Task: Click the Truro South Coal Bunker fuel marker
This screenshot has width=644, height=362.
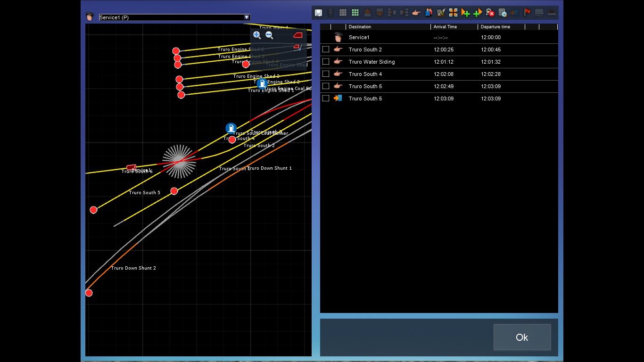Action: tap(231, 128)
